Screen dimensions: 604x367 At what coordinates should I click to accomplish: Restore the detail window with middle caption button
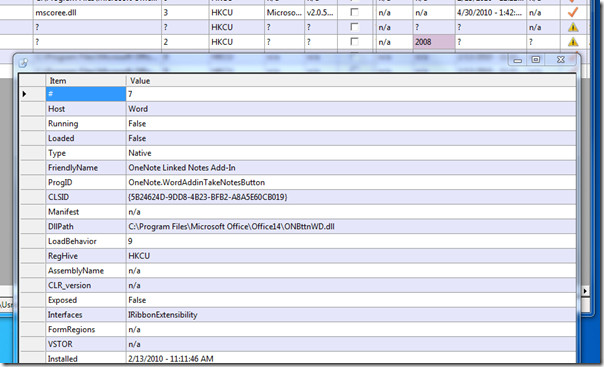535,60
